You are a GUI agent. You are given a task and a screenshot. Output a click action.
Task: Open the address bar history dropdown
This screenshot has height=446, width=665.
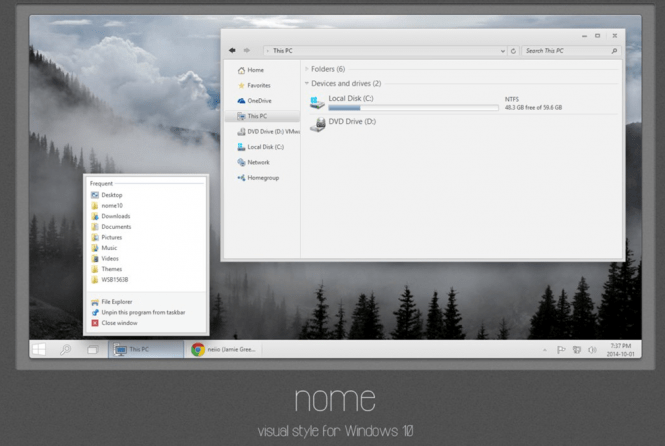tap(501, 50)
